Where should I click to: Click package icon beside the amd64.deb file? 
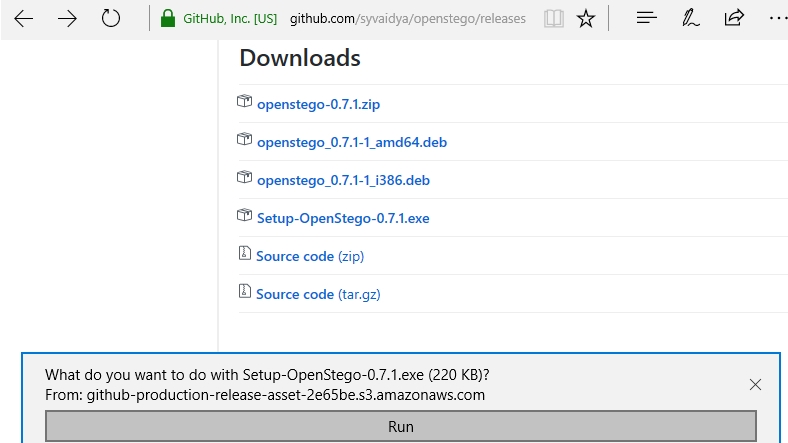pyautogui.click(x=244, y=139)
